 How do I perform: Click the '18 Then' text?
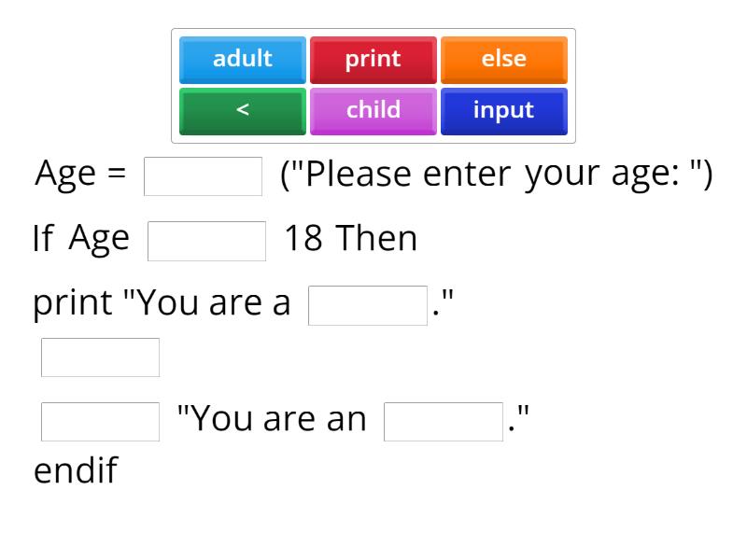350,240
